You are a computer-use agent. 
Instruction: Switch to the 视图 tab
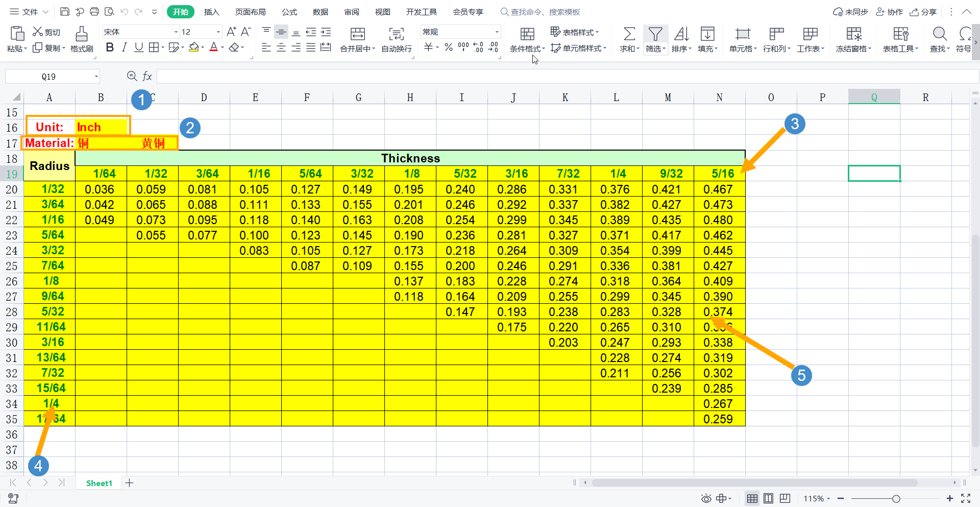tap(382, 12)
